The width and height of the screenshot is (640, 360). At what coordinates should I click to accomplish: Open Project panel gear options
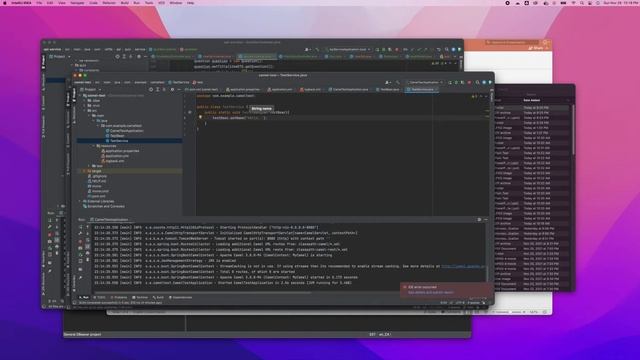coord(172,89)
